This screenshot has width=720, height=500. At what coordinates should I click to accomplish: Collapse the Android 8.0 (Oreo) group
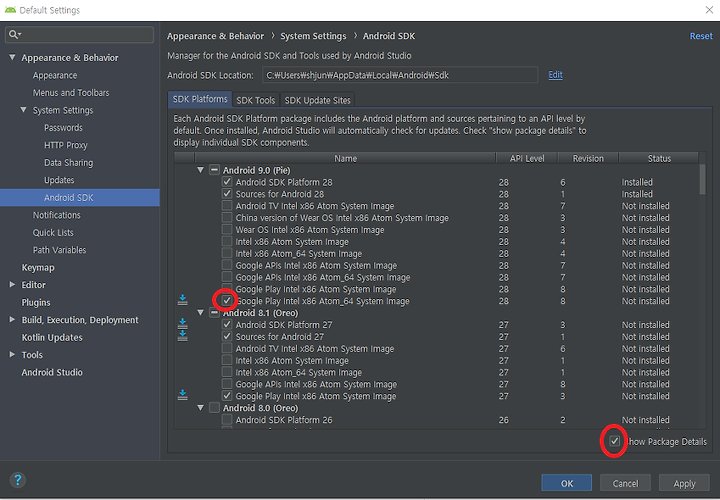coord(200,408)
